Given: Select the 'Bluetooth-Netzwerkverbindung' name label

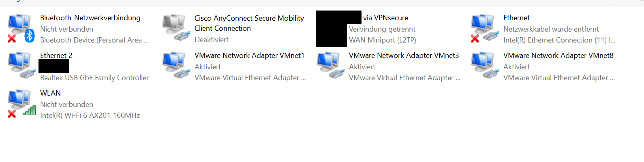Looking at the screenshot, I should [90, 18].
